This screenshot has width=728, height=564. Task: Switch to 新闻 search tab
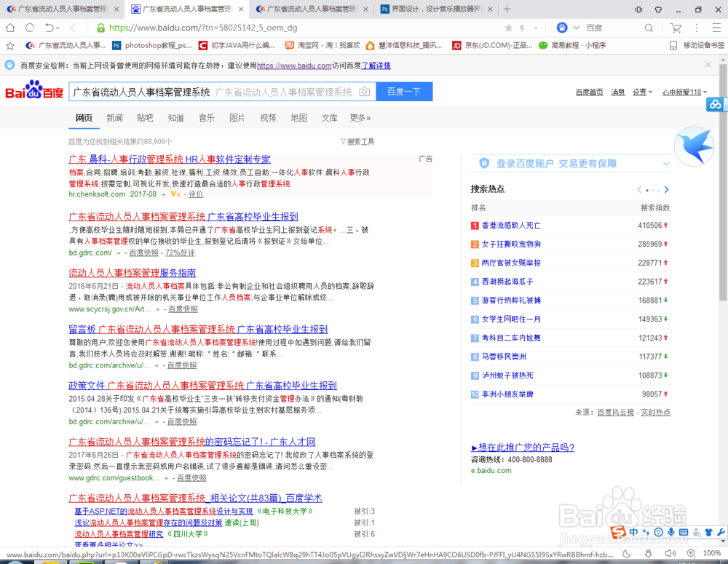click(x=114, y=118)
